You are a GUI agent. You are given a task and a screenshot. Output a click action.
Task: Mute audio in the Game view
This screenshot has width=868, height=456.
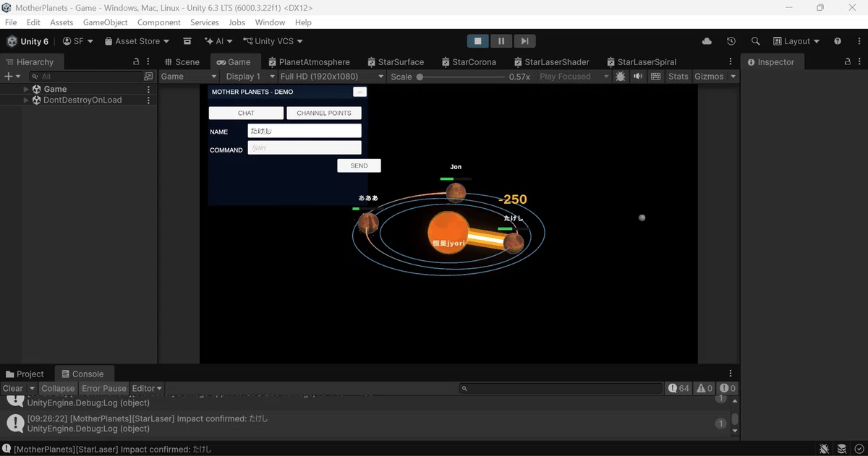click(638, 76)
